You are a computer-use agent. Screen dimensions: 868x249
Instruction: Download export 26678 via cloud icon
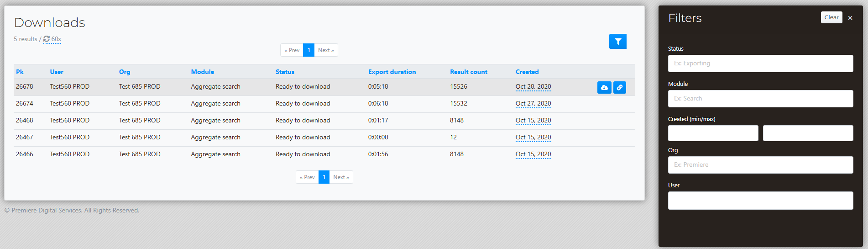coord(604,87)
